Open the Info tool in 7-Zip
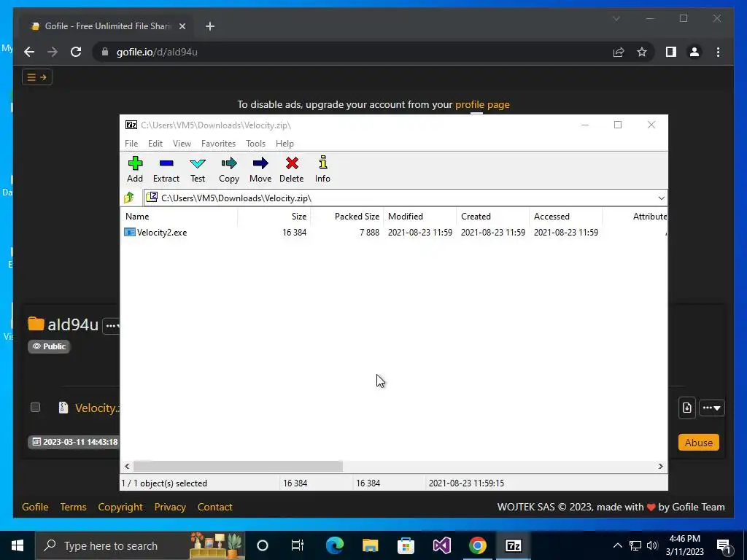Image resolution: width=747 pixels, height=560 pixels. pyautogui.click(x=322, y=169)
